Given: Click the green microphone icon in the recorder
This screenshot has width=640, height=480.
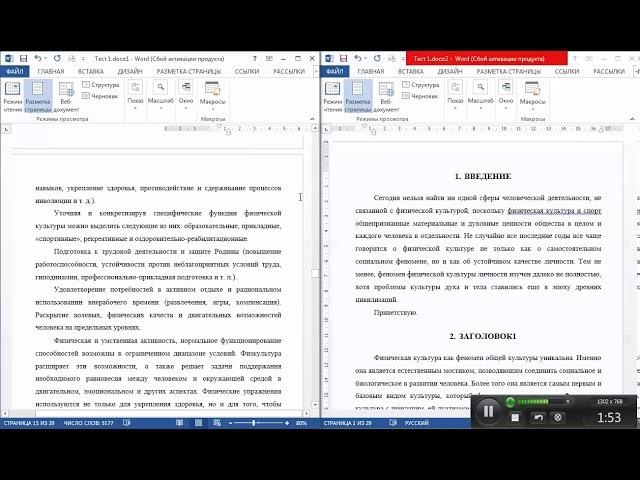Looking at the screenshot, I should (x=510, y=402).
